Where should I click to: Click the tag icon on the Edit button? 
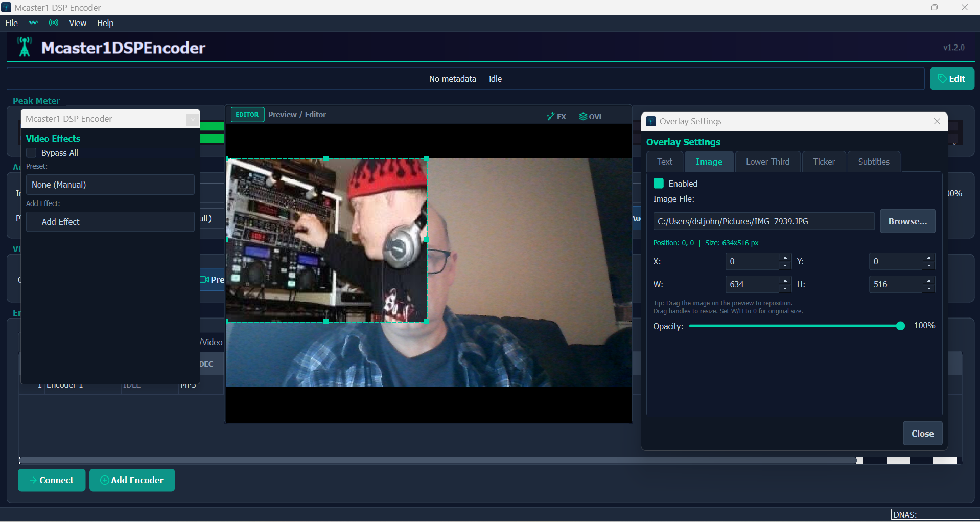click(x=942, y=79)
